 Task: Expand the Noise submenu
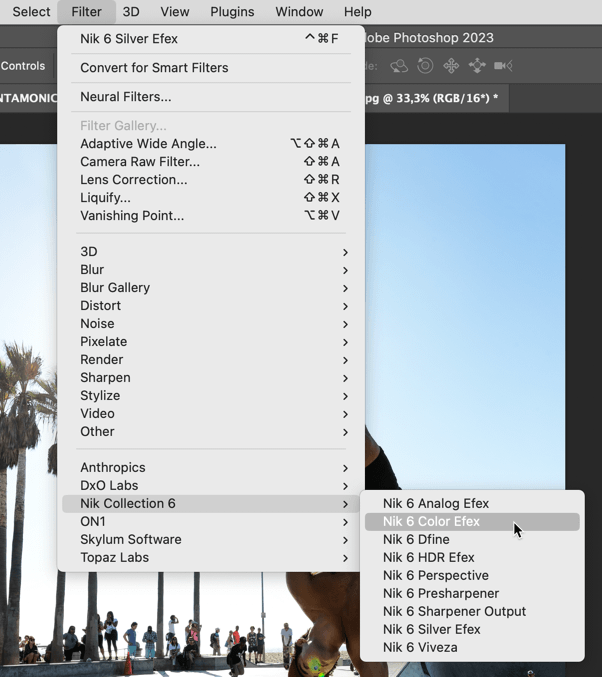tap(211, 324)
